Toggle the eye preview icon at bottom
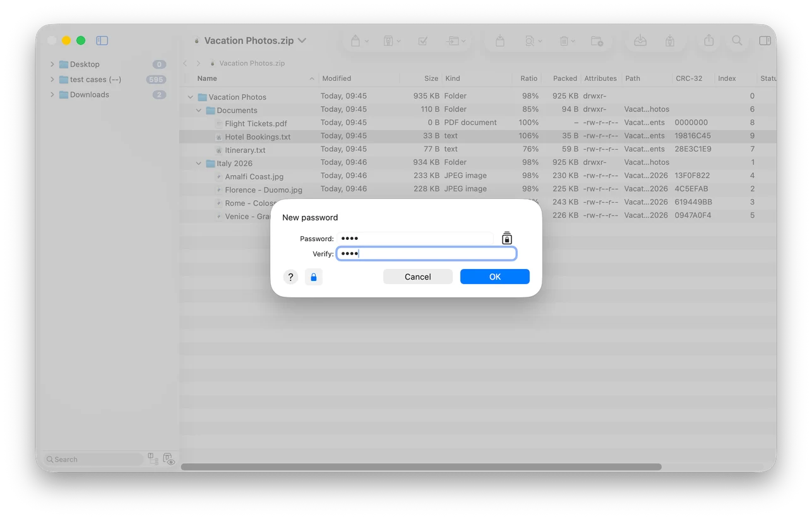The height and width of the screenshot is (519, 812). coord(169,460)
